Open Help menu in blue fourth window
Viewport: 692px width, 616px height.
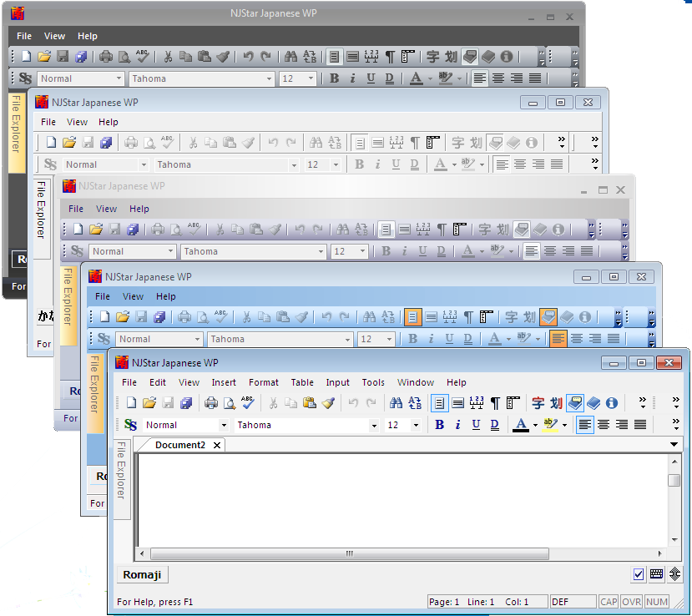(x=165, y=296)
